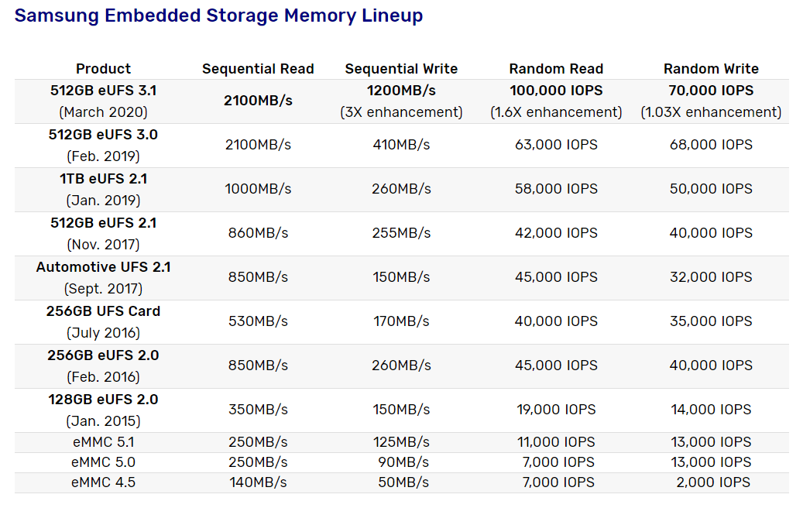Select the Random Read column header
Screen dimensions: 803x532
click(556, 69)
